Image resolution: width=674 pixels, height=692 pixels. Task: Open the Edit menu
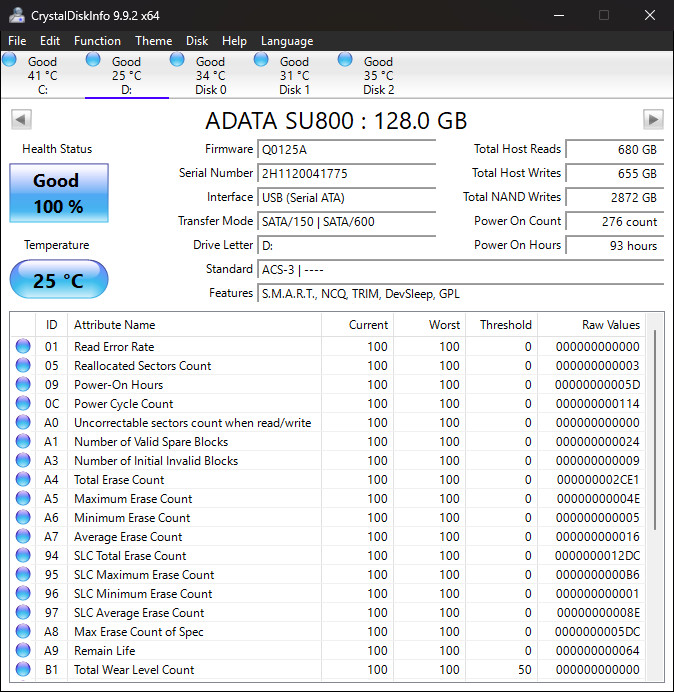pyautogui.click(x=50, y=41)
